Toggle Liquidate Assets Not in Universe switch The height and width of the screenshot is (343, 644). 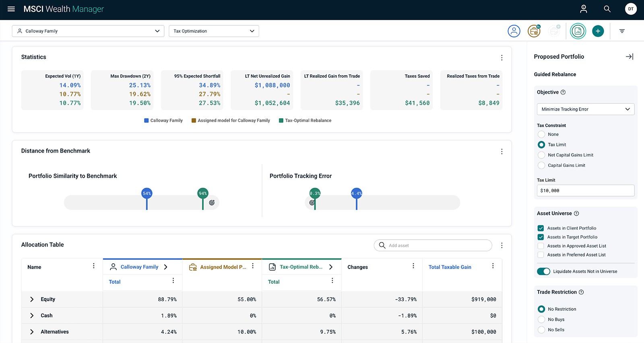pyautogui.click(x=543, y=271)
